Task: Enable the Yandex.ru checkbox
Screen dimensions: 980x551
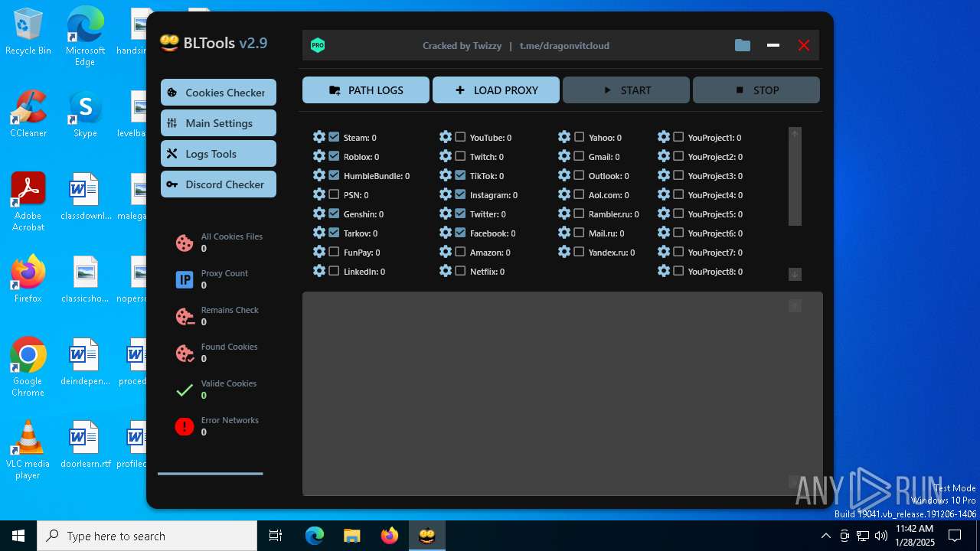Action: pos(579,252)
